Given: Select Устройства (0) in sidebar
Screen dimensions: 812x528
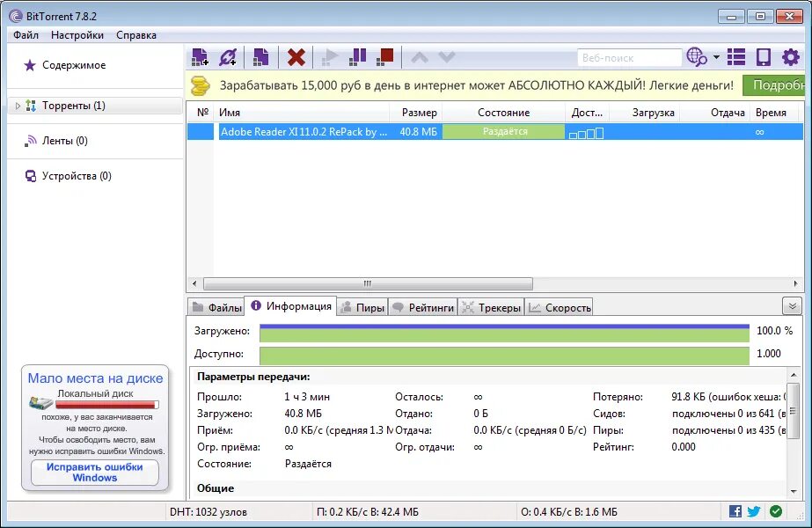Looking at the screenshot, I should point(77,176).
